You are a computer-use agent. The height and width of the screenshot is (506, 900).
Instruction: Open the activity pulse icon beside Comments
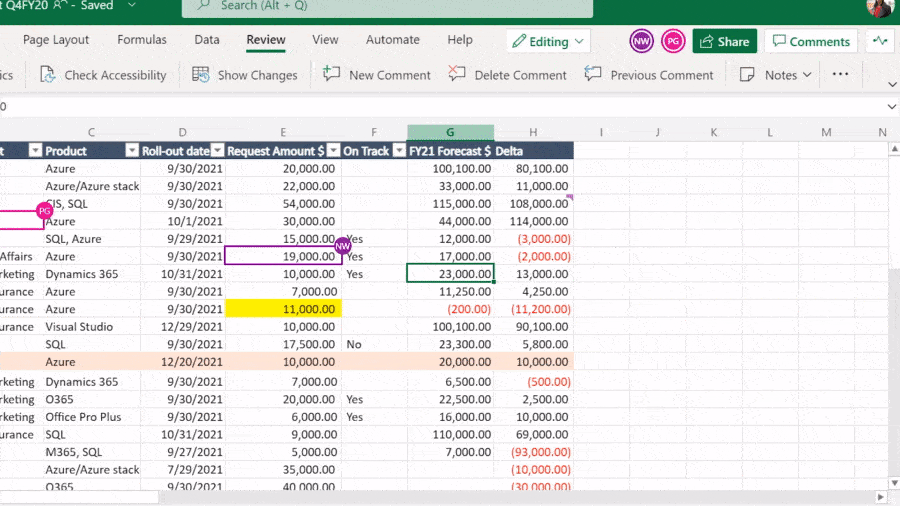[x=880, y=41]
